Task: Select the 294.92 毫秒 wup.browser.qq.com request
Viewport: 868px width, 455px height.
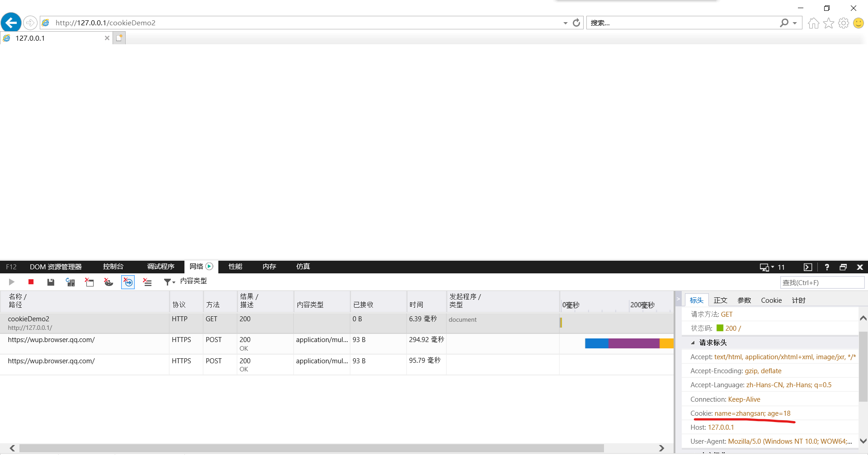Action: pyautogui.click(x=337, y=344)
